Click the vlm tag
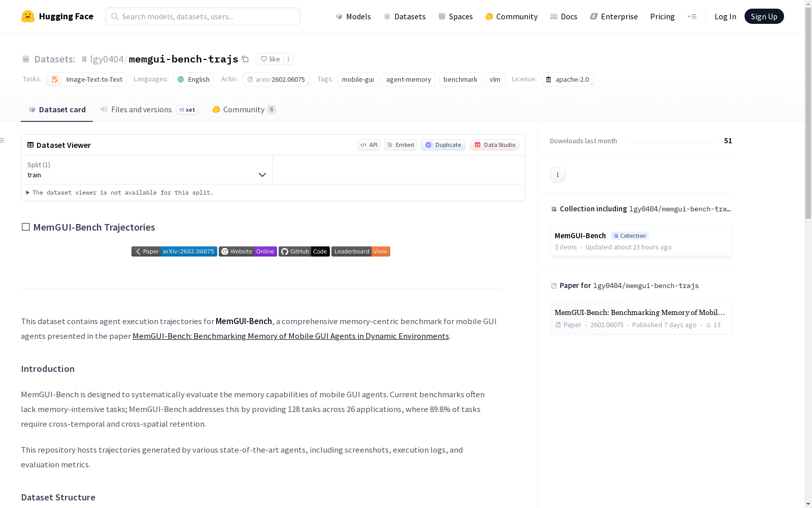 point(495,79)
